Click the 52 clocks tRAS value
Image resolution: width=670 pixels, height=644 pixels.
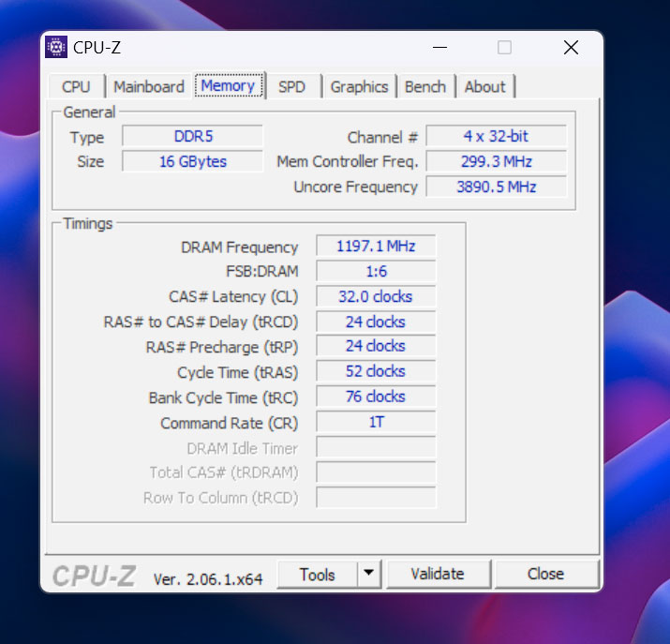[x=376, y=371]
